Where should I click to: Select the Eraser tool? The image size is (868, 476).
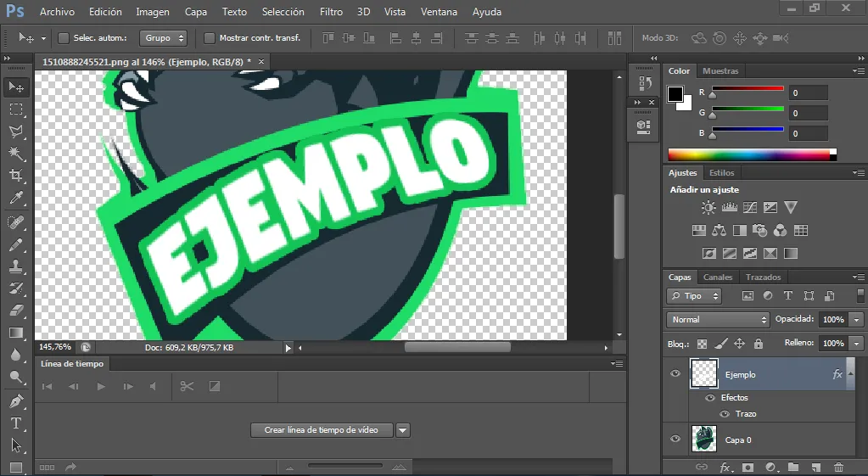point(16,311)
